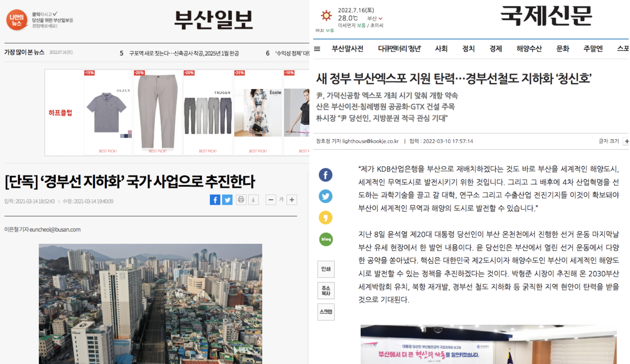Screen dimensions: 630x364
Task: Decrease font size with minus button
Action: click(x=271, y=200)
